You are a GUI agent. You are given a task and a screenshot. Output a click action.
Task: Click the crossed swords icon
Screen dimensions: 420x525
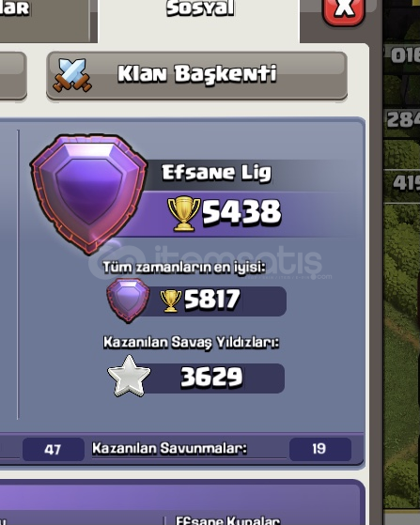[x=72, y=75]
